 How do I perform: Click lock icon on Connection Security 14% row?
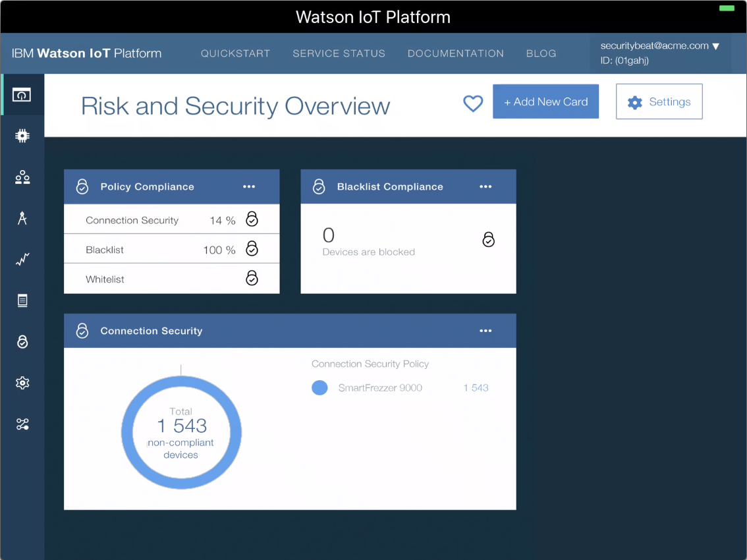252,219
